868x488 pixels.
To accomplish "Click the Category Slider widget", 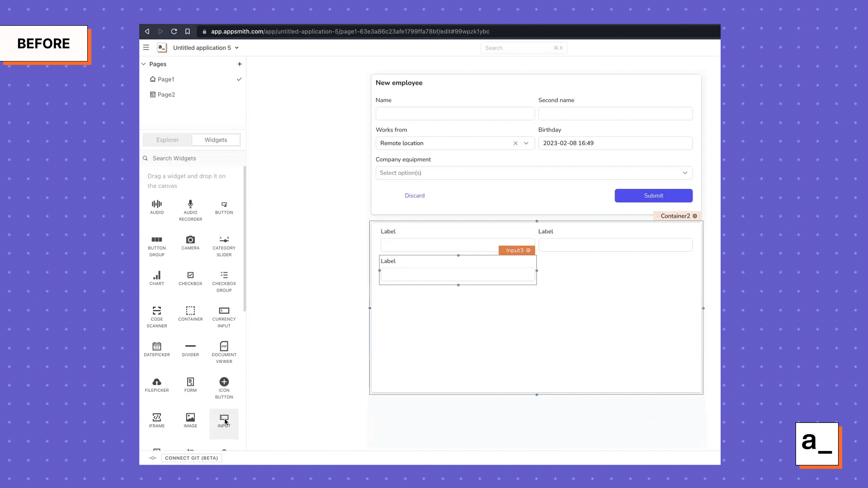I will click(x=224, y=240).
